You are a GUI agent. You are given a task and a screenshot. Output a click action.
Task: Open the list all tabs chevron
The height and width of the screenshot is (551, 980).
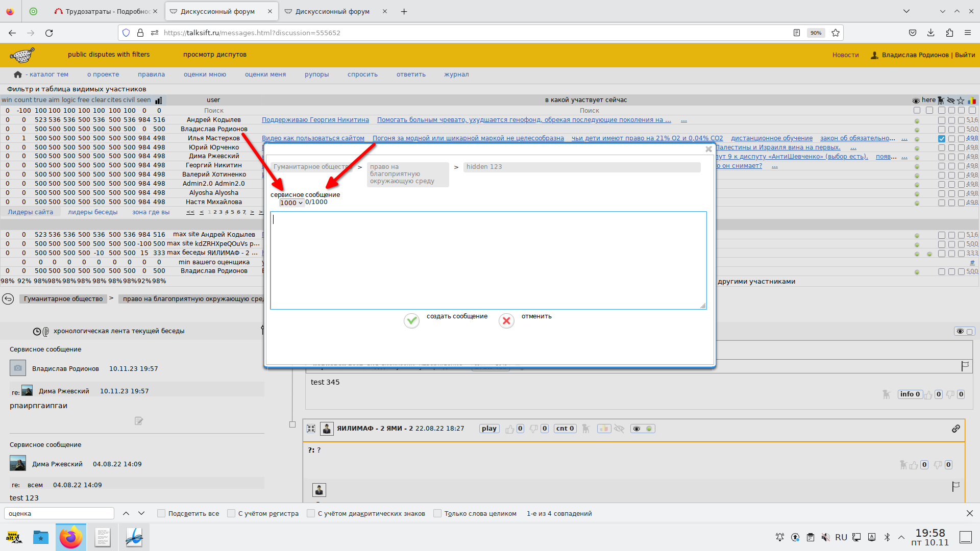[x=906, y=11]
